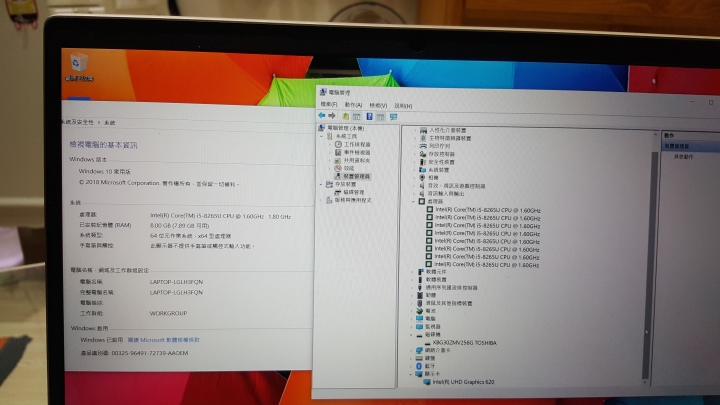Click the 列印佇列 printer icon
Viewport: 720px width, 405px height.
click(423, 146)
